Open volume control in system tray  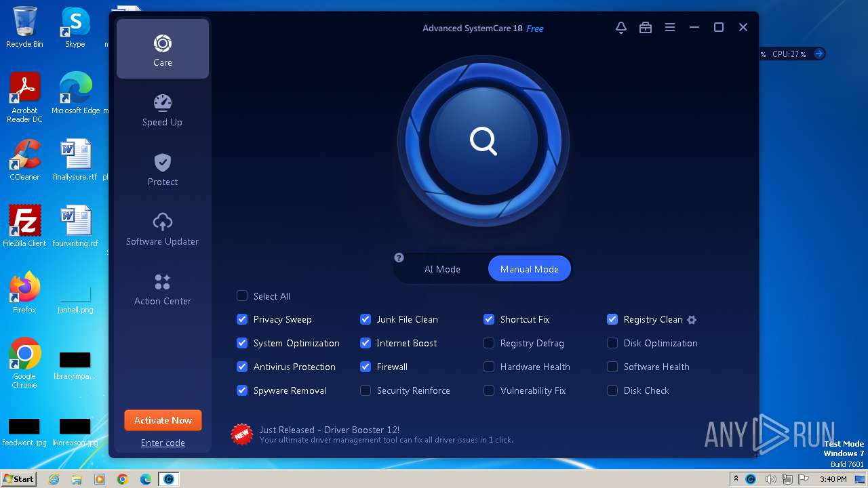point(771,479)
